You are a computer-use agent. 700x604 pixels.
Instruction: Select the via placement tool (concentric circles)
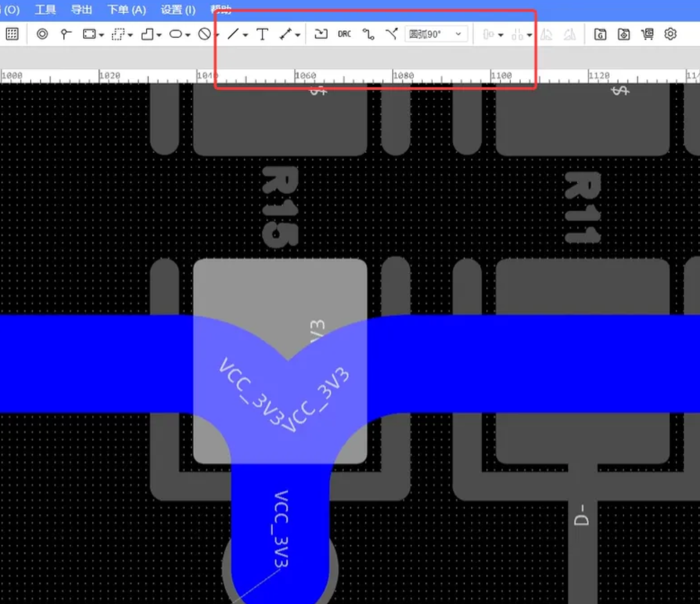(x=42, y=34)
